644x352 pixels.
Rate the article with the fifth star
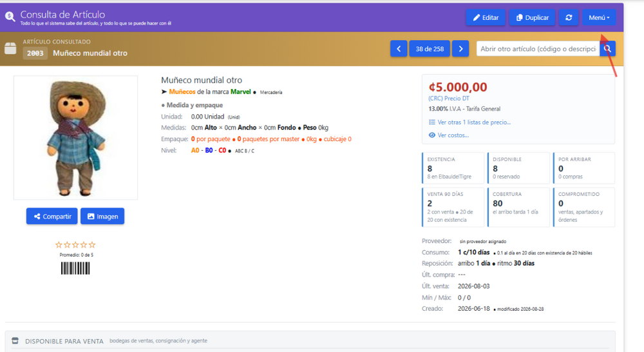tap(92, 245)
